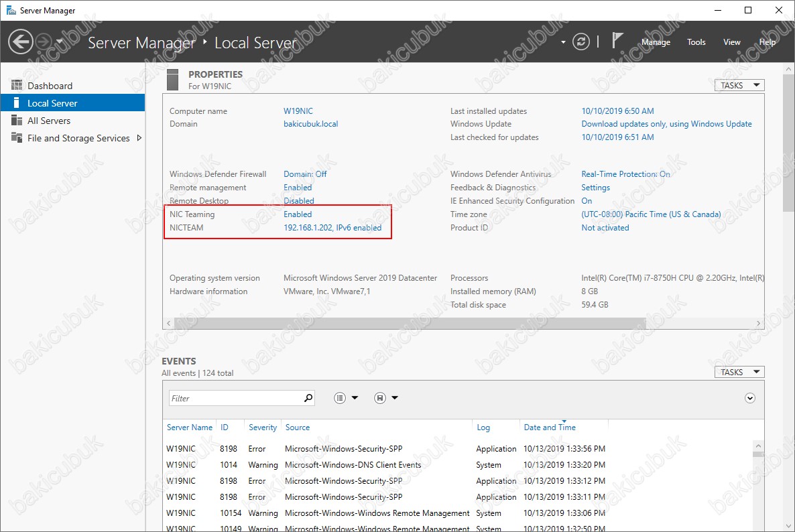The width and height of the screenshot is (795, 532).
Task: Click Feedback & Diagnostics Settings link
Action: pos(595,188)
